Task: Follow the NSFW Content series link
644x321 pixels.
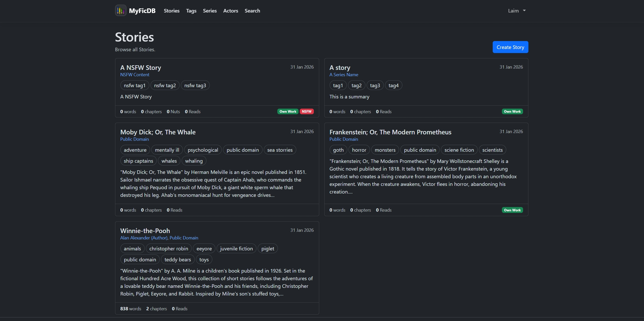Action: click(x=135, y=75)
